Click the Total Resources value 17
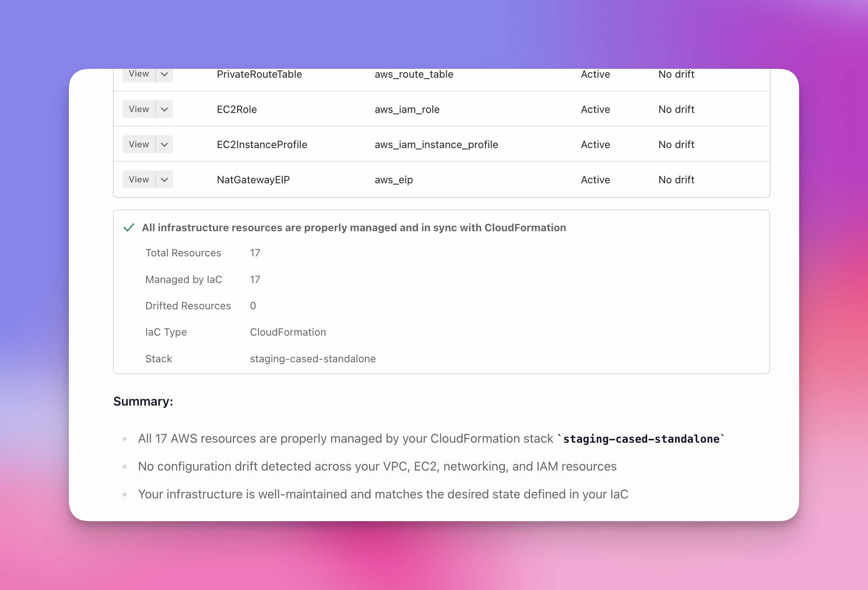Viewport: 868px width, 590px height. (255, 253)
